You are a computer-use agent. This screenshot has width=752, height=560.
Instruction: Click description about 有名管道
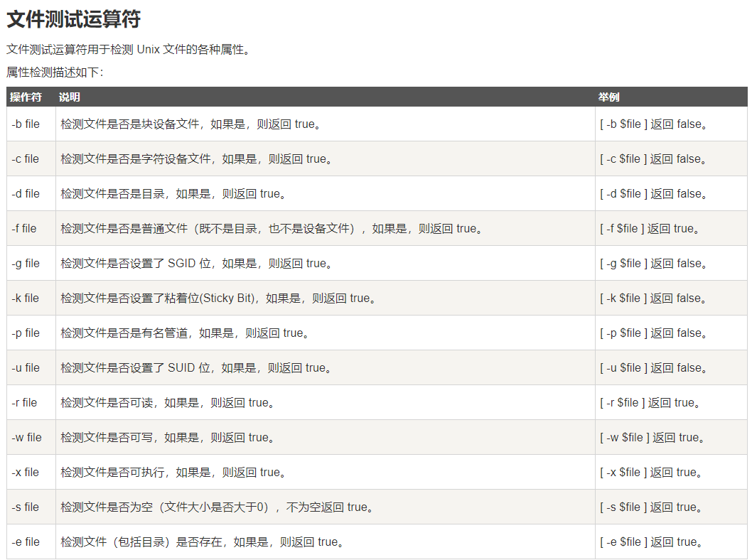coord(185,333)
